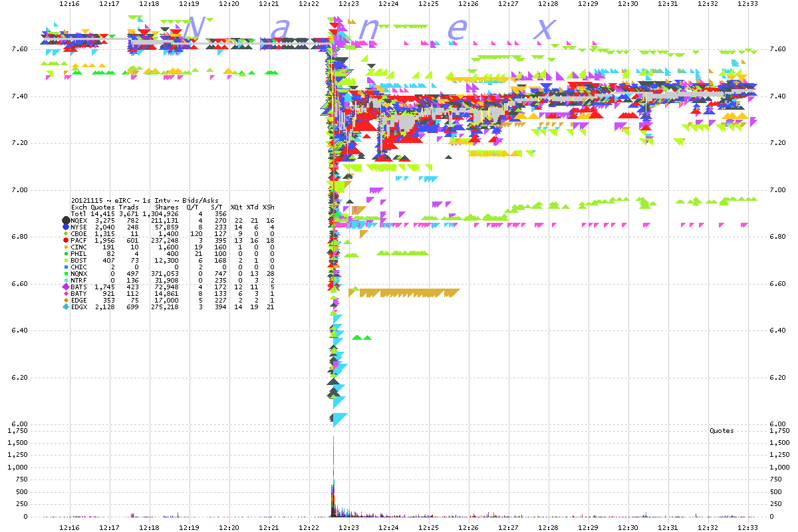Click the BOST lime square legend marker
Screen dimensions: 798x532
point(66,260)
